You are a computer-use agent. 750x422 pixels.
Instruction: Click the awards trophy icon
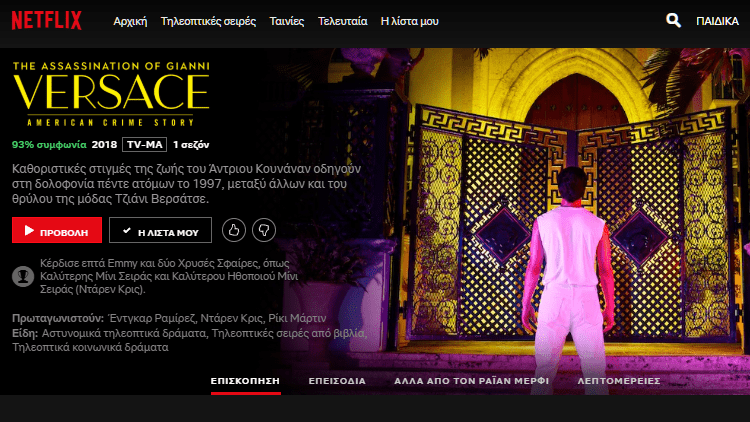pos(23,276)
